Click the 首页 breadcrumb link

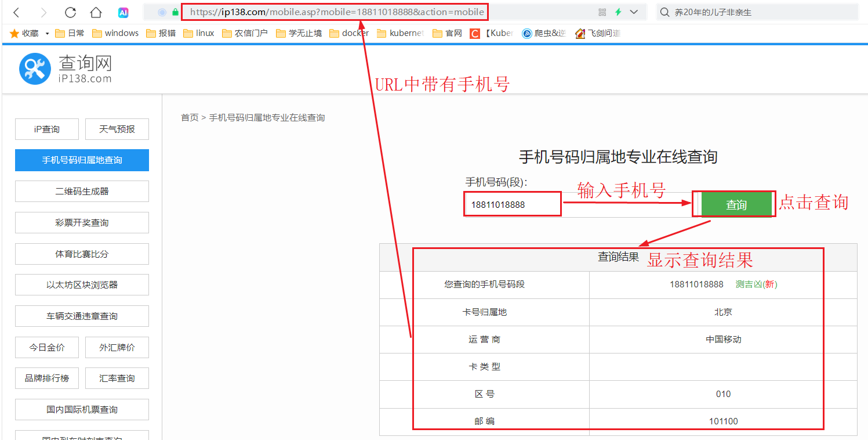(x=190, y=118)
